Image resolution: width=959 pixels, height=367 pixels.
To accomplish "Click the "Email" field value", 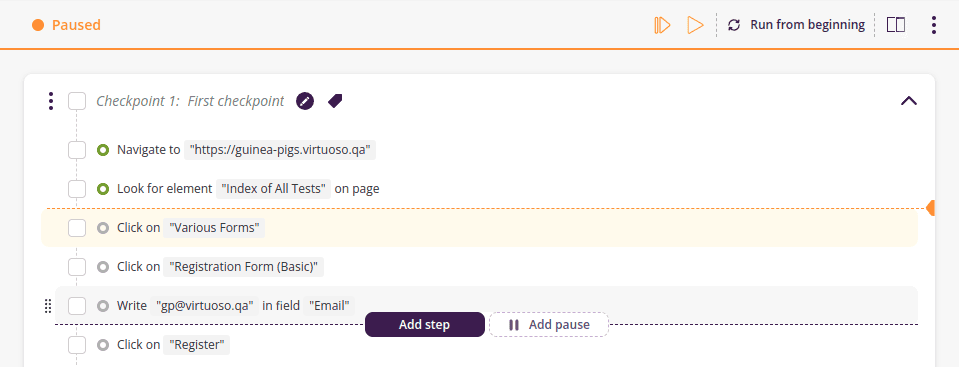I will click(330, 306).
